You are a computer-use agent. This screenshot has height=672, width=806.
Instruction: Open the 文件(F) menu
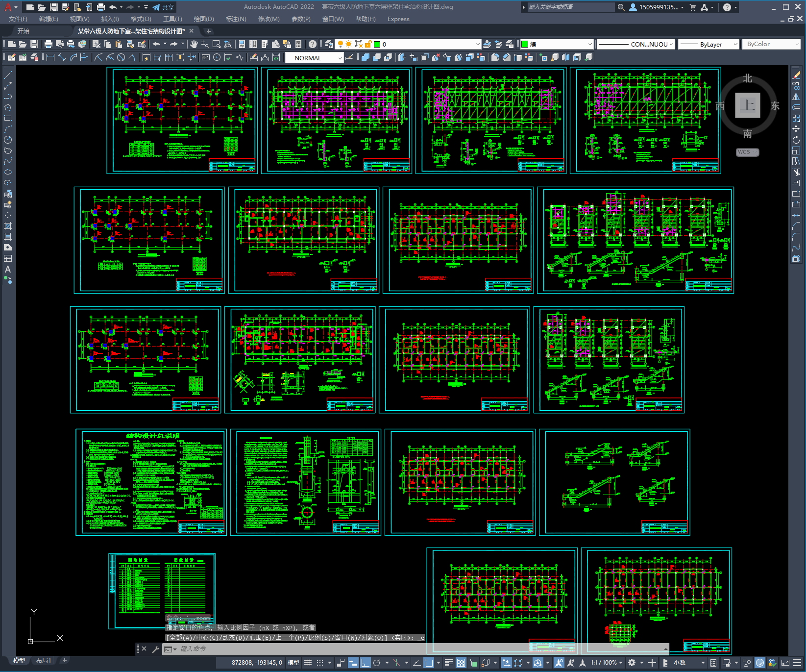pos(18,19)
